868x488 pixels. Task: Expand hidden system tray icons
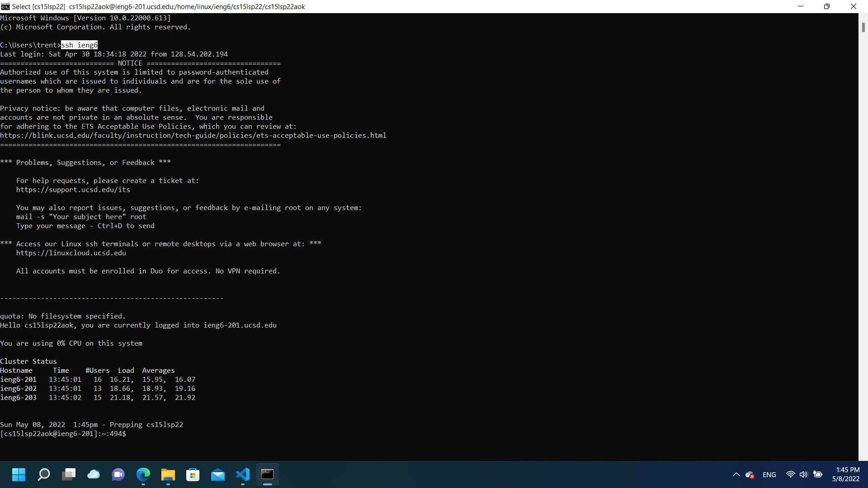pyautogui.click(x=736, y=474)
